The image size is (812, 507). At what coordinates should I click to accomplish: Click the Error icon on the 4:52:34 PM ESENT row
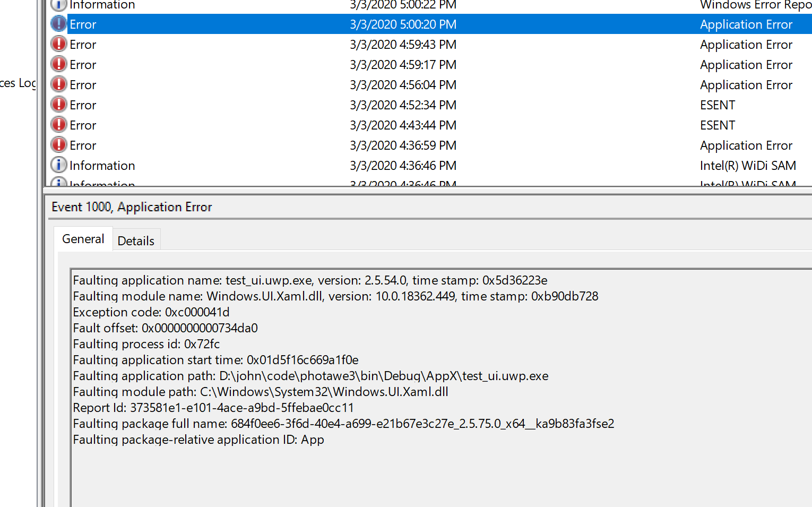click(58, 104)
